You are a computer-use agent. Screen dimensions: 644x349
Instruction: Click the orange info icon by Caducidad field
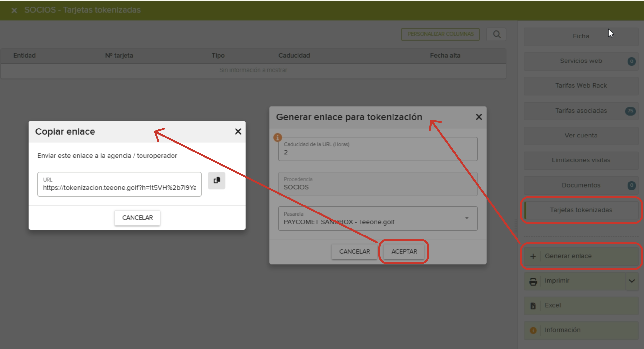click(277, 137)
